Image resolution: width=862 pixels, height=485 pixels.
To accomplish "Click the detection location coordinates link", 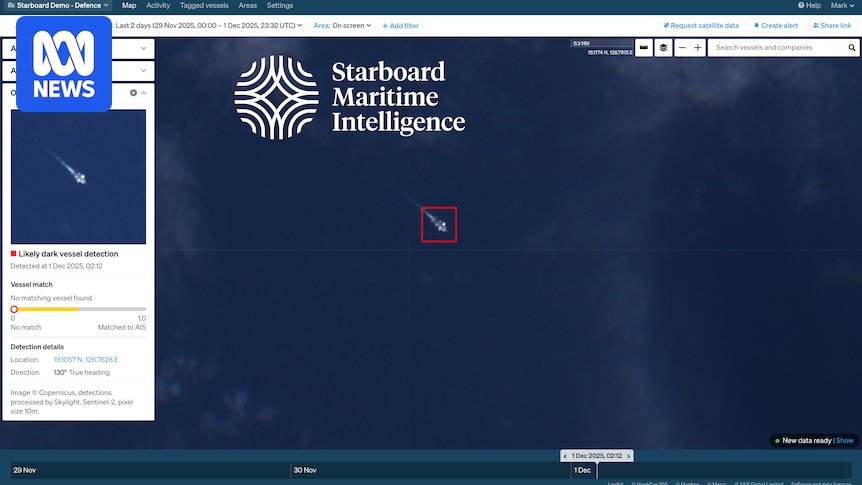I will (x=86, y=359).
